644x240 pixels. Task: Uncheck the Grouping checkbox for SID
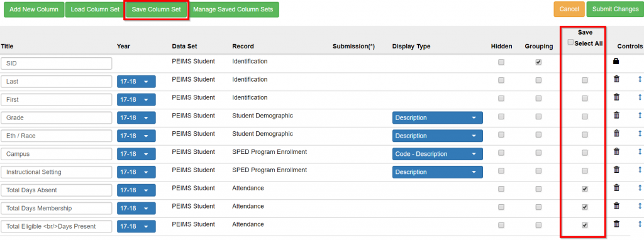coord(538,62)
